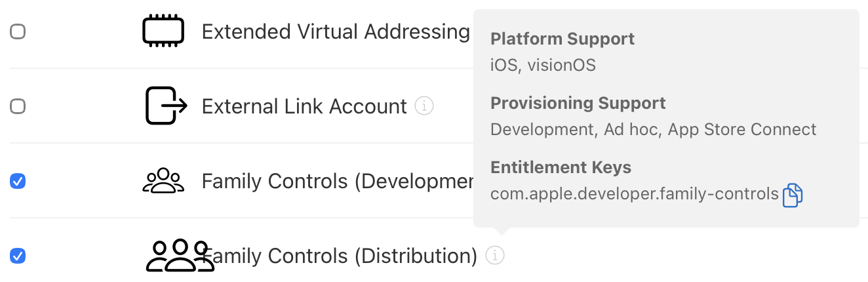Uncheck Family Controls (Distribution) capability

coord(18,256)
